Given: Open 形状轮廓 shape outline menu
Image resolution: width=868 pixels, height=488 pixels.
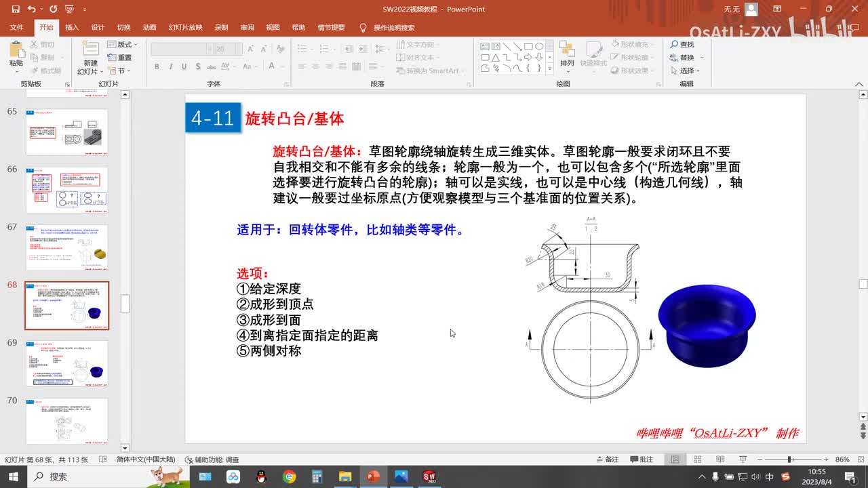Looking at the screenshot, I should [x=631, y=58].
